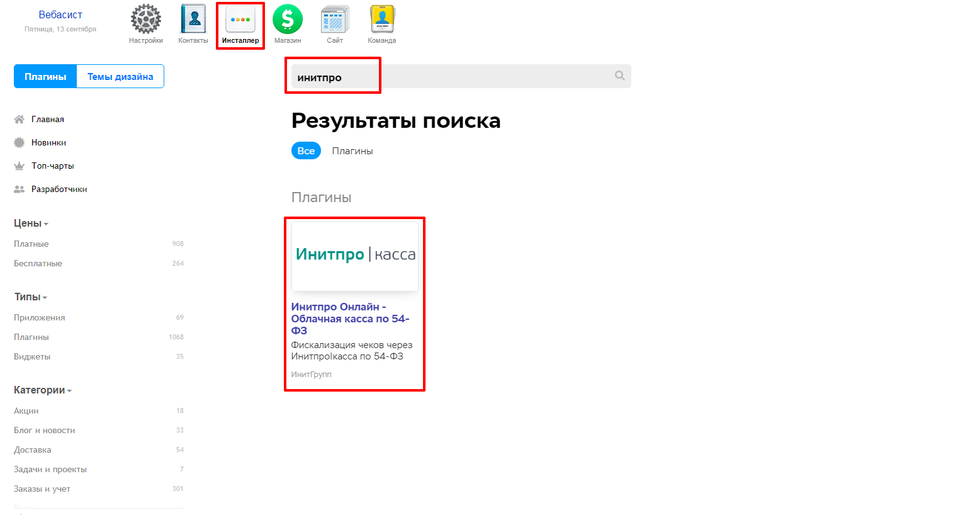This screenshot has height=515, width=980.
Task: Switch to the Темы дизайна tab
Action: [120, 76]
